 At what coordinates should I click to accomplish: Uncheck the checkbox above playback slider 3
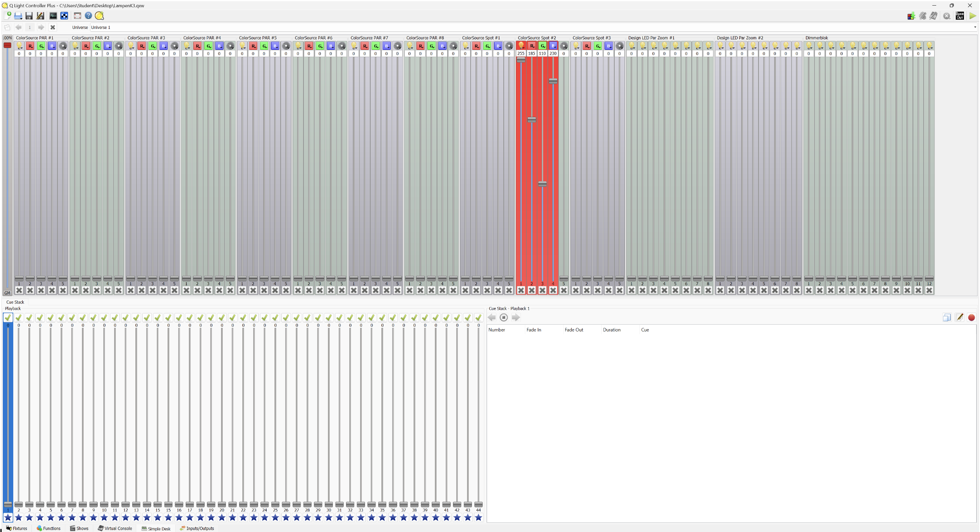tap(29, 317)
